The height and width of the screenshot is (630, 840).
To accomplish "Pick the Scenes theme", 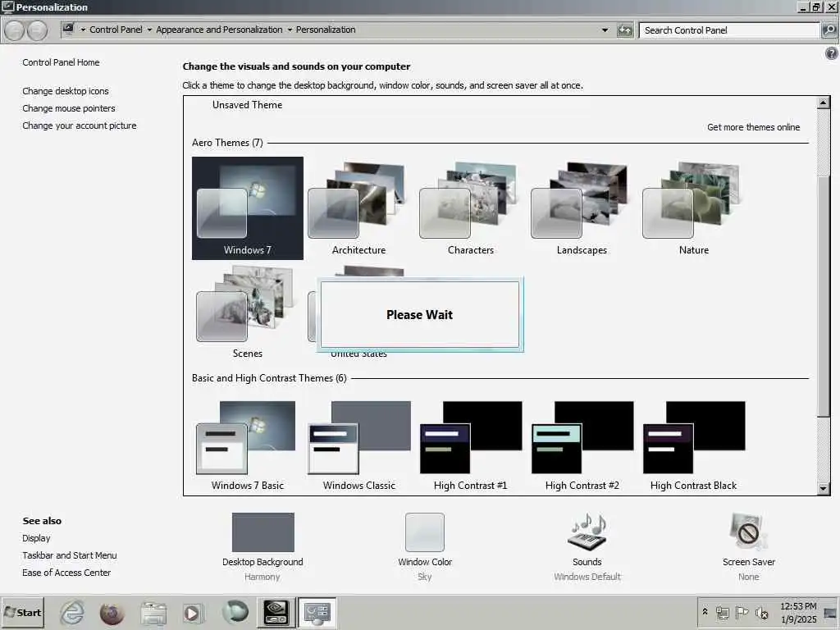I will (x=247, y=312).
